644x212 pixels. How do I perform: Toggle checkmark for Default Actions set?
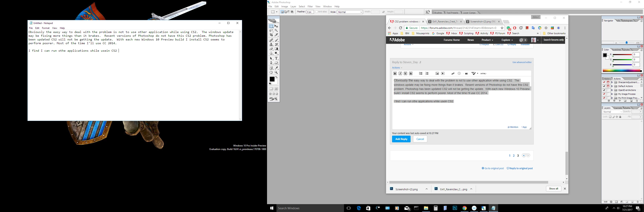604,86
